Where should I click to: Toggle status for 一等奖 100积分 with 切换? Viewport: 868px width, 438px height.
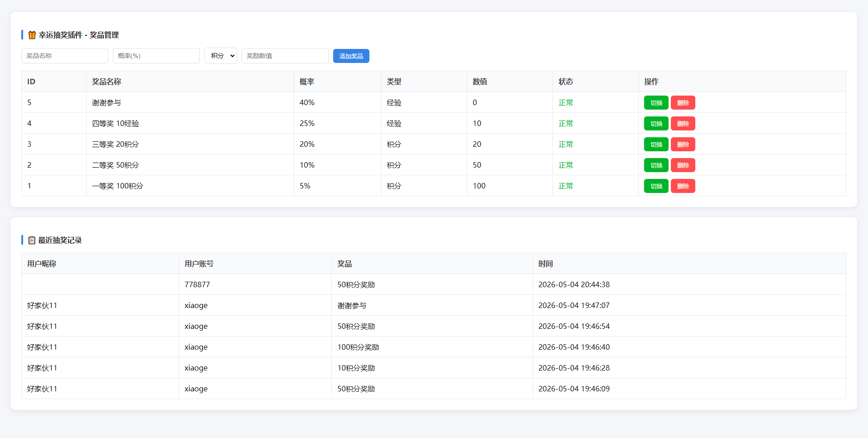click(656, 186)
